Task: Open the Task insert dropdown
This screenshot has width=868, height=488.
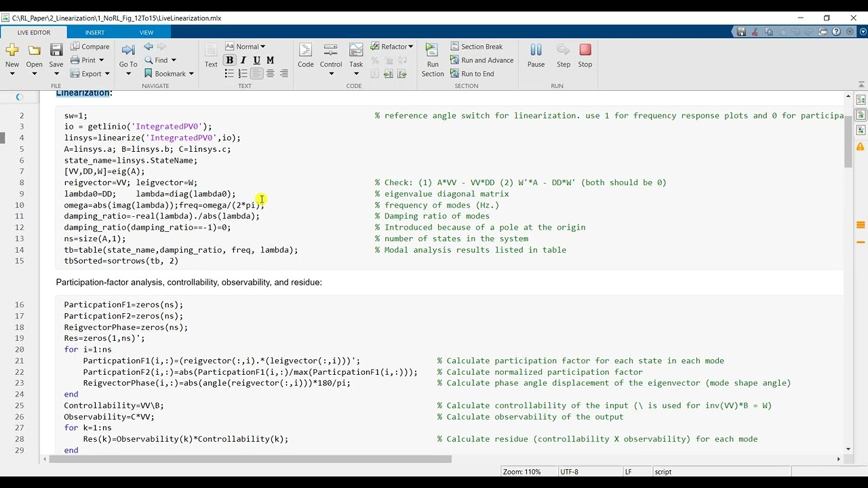Action: pyautogui.click(x=356, y=73)
